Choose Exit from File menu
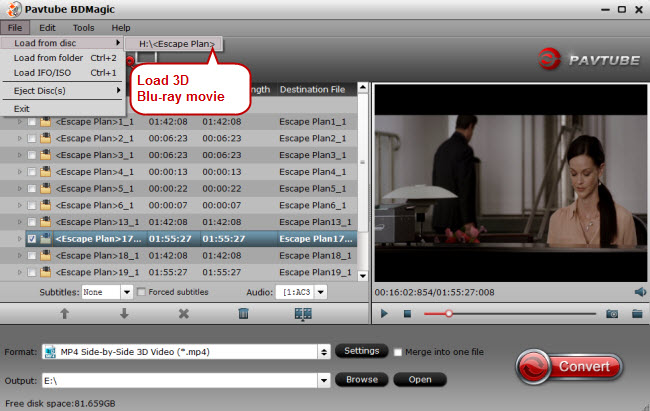The image size is (650, 411). [63, 109]
